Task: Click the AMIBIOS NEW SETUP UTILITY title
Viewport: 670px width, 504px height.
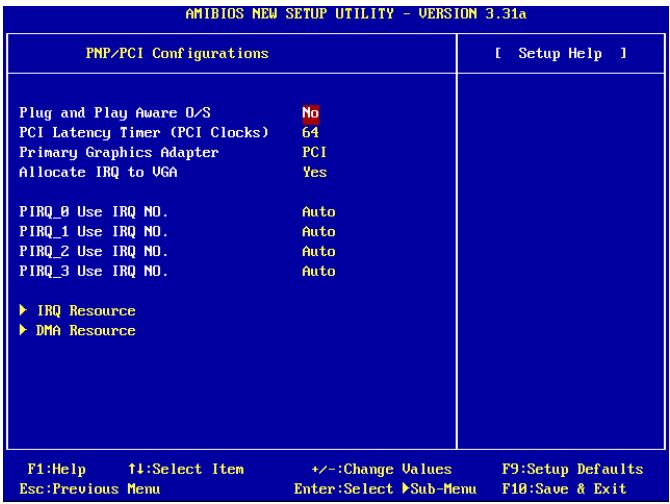Action: pos(356,14)
